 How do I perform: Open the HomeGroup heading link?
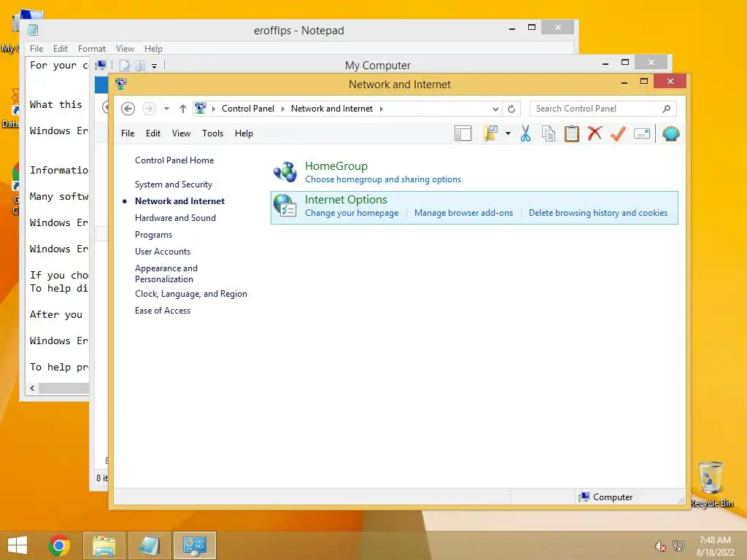pos(336,166)
